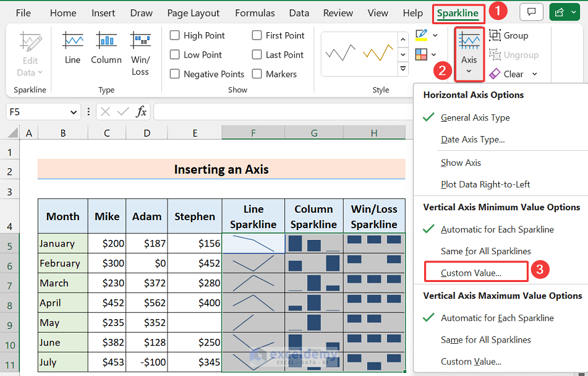
Task: Click cell F5 line sparkline
Action: (253, 244)
